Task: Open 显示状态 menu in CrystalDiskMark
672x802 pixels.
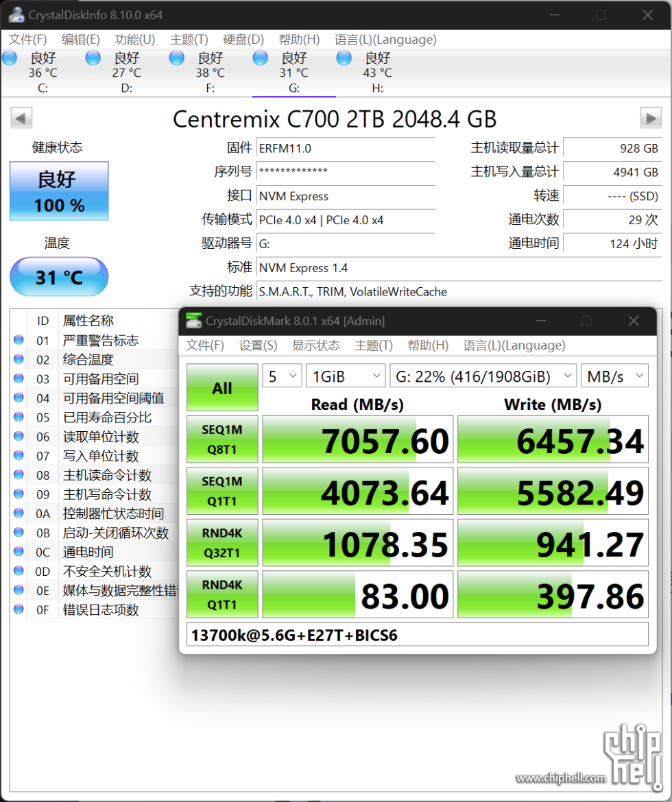Action: 316,345
